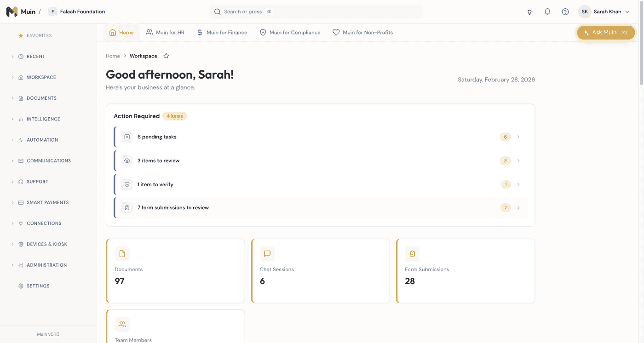Open the 6 pending tasks chevron
644x343 pixels.
tap(518, 137)
